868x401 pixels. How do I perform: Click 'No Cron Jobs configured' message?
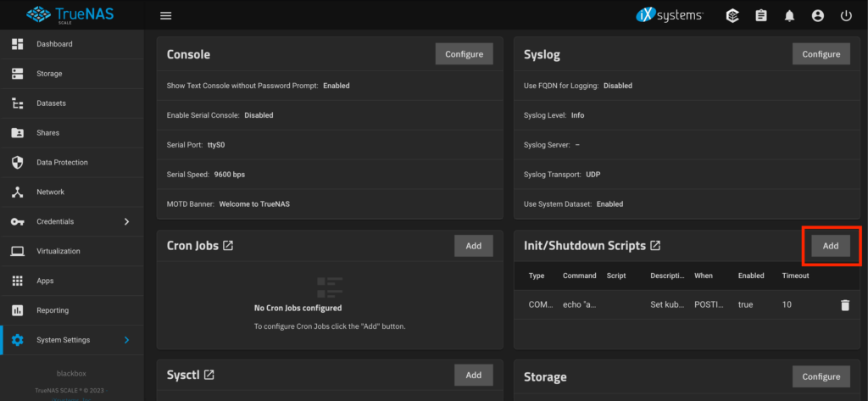click(298, 308)
